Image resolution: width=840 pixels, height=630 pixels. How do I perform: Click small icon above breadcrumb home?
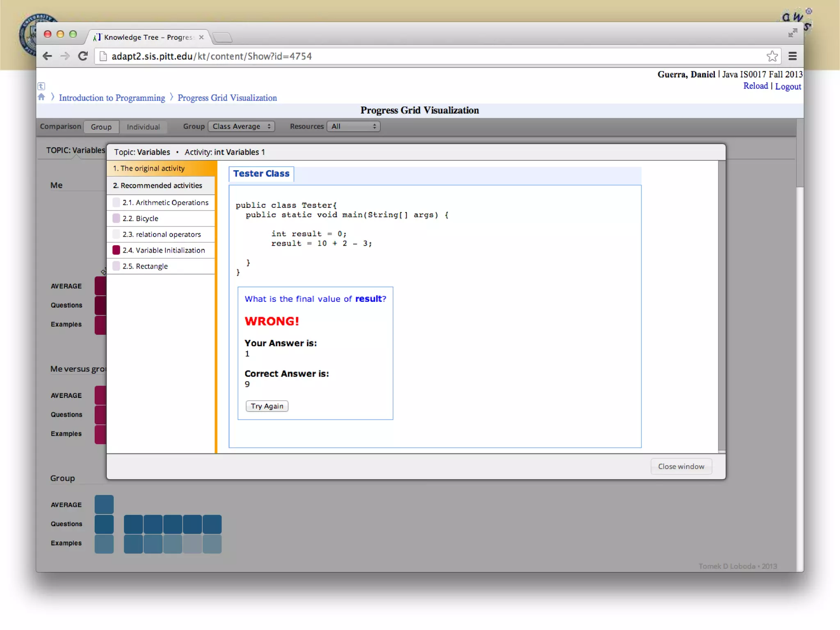click(x=41, y=86)
